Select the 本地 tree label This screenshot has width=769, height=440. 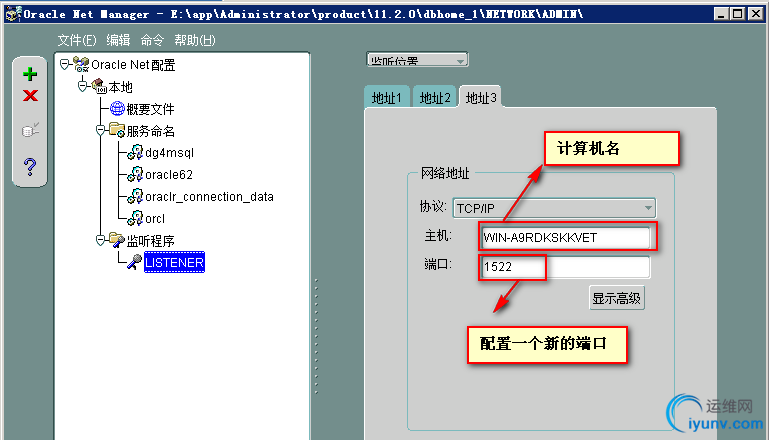coord(121,87)
